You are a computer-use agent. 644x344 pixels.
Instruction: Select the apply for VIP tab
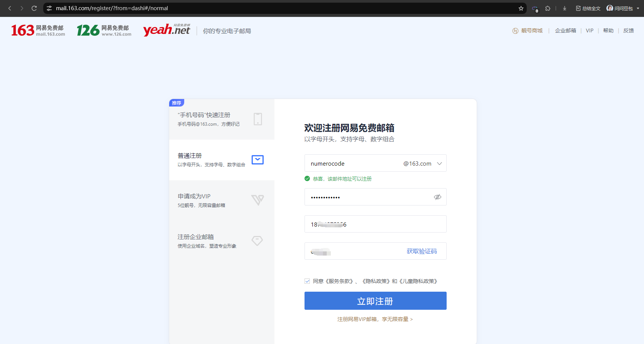point(221,200)
